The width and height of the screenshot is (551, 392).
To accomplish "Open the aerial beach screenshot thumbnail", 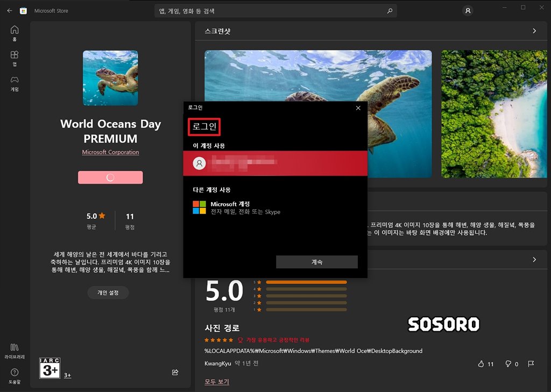I will (494, 114).
